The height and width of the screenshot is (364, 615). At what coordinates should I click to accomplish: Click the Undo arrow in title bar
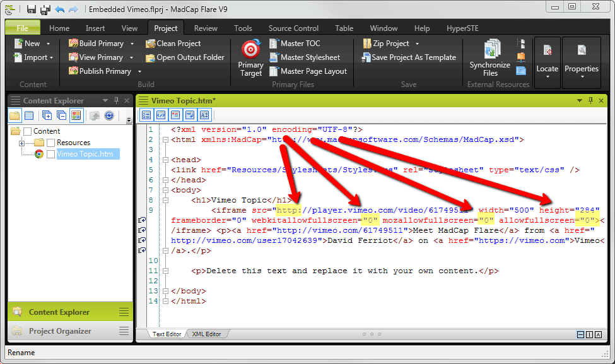[60, 9]
